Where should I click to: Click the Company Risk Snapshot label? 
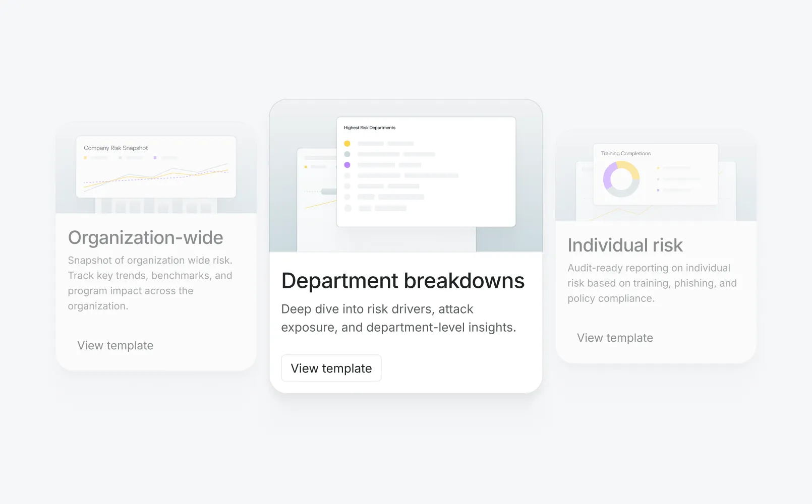click(116, 148)
